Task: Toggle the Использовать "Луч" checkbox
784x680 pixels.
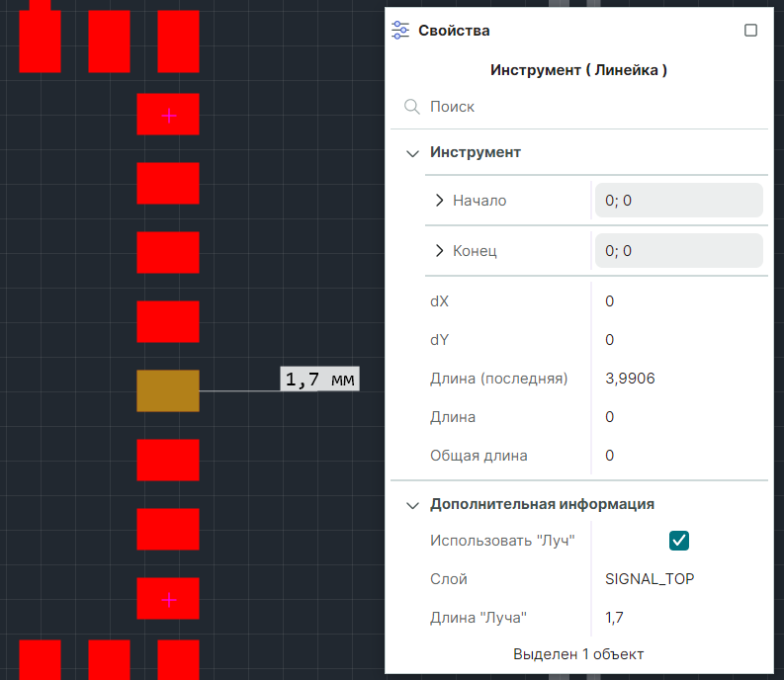Action: (x=679, y=541)
